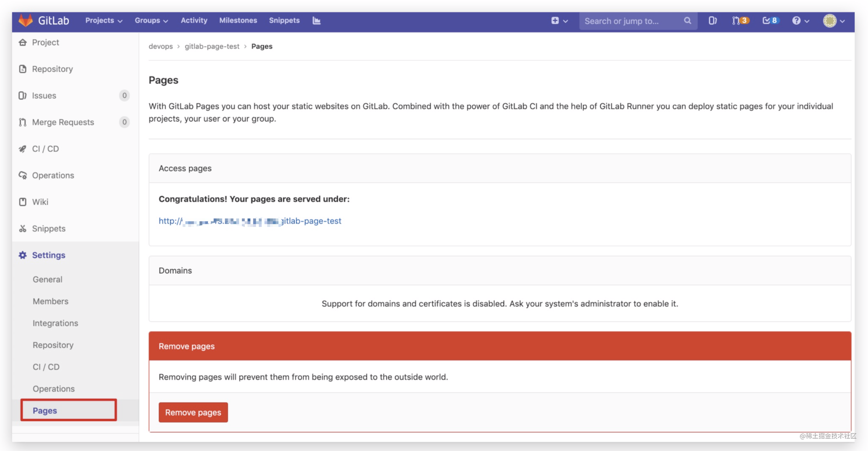
Task: Expand the Groups dropdown
Action: pyautogui.click(x=151, y=20)
